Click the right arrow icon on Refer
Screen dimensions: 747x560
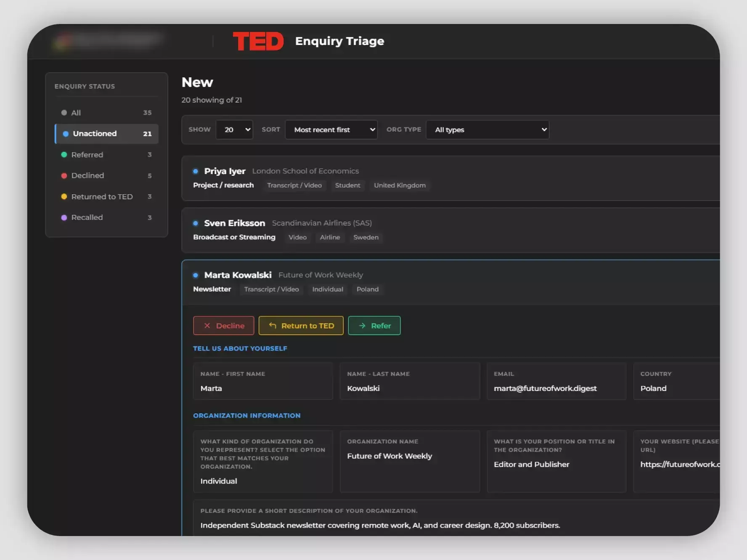click(362, 326)
